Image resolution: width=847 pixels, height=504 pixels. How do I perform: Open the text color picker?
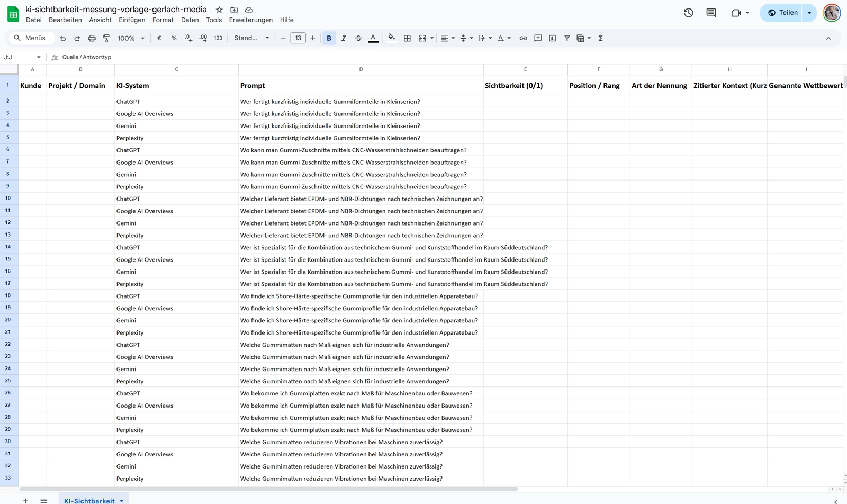pyautogui.click(x=373, y=38)
